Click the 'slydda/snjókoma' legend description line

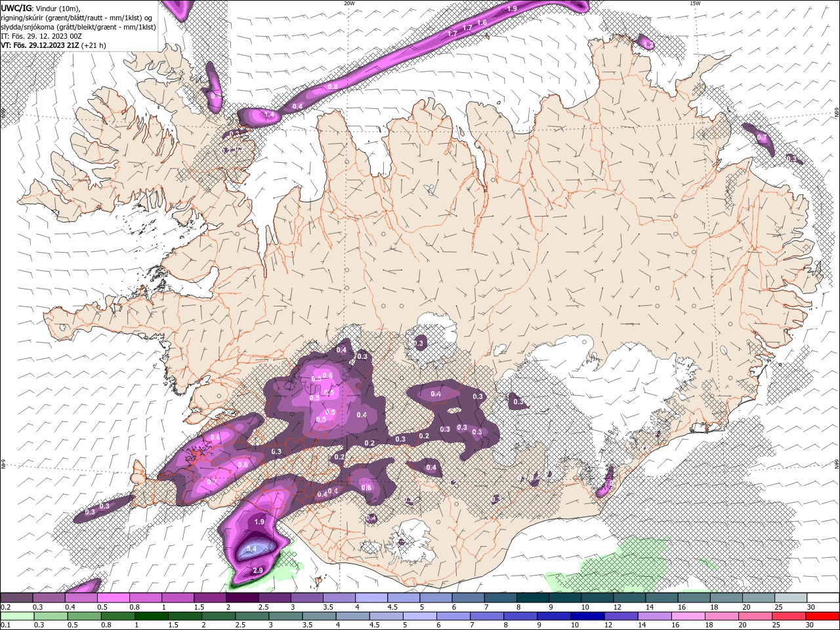click(x=78, y=27)
